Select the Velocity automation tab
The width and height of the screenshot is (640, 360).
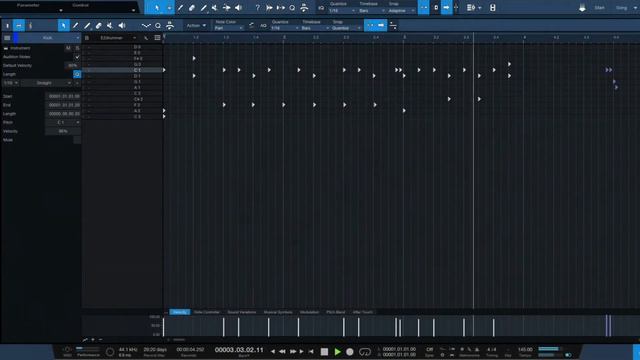180,312
